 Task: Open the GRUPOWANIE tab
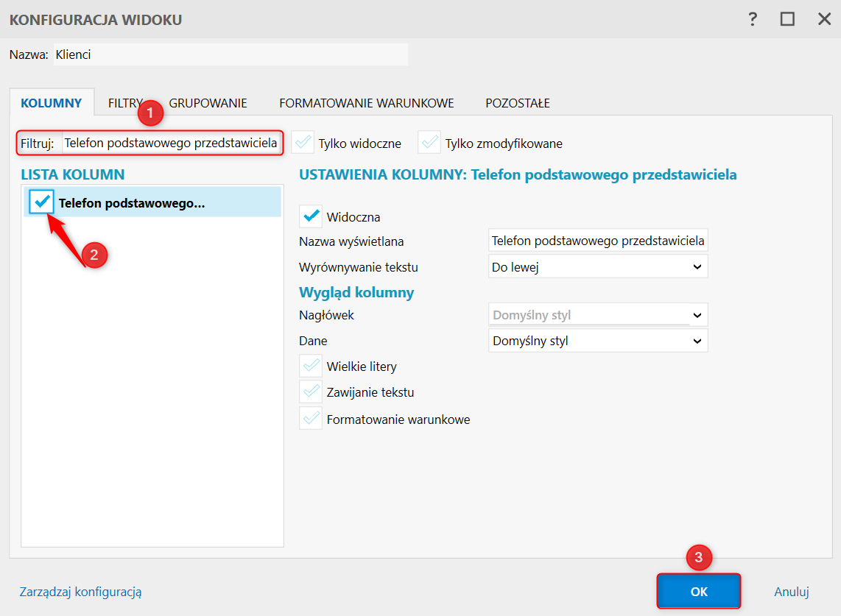[208, 103]
